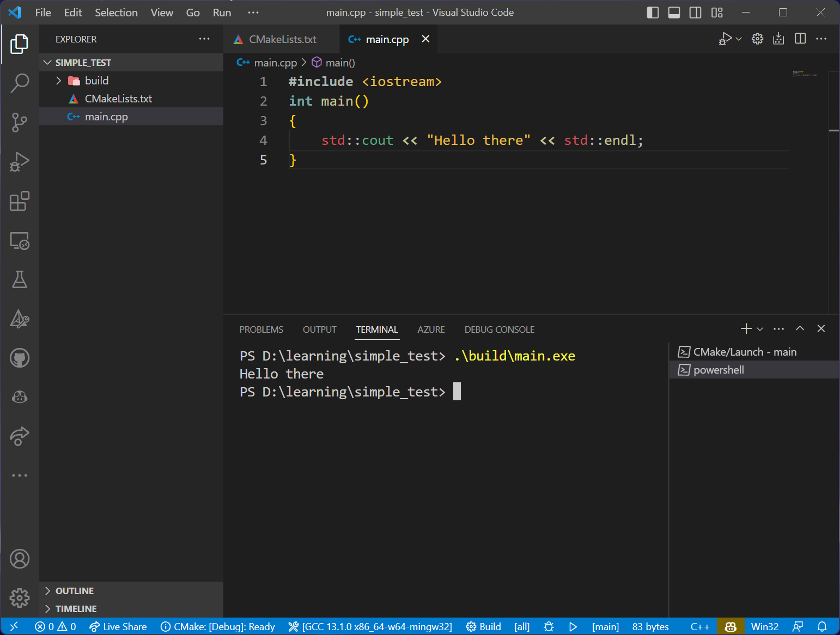
Task: Click the Build button in the status bar
Action: (x=483, y=626)
